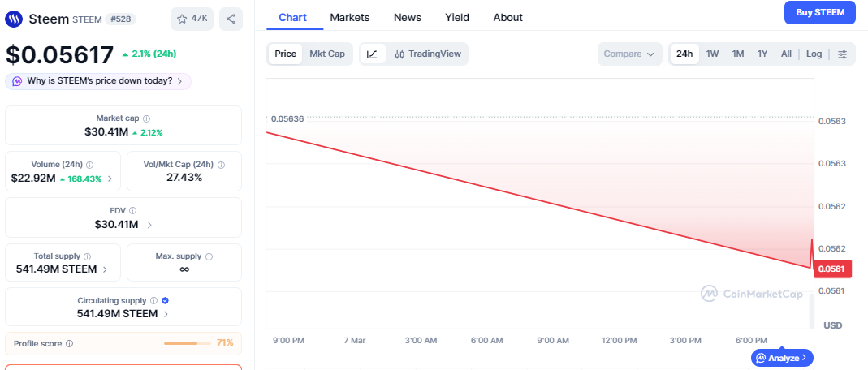Image resolution: width=868 pixels, height=370 pixels.
Task: Expand Total supply details chevron
Action: (106, 269)
